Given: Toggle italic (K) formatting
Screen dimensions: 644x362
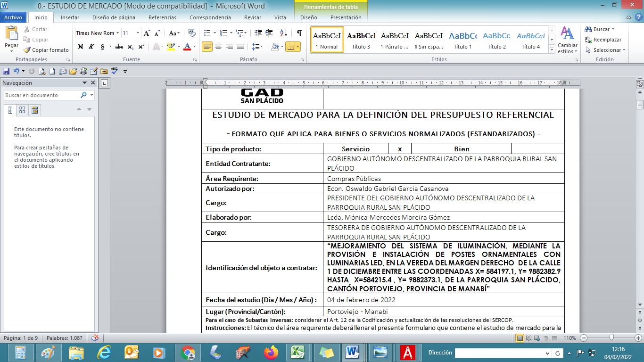Looking at the screenshot, I should point(91,47).
